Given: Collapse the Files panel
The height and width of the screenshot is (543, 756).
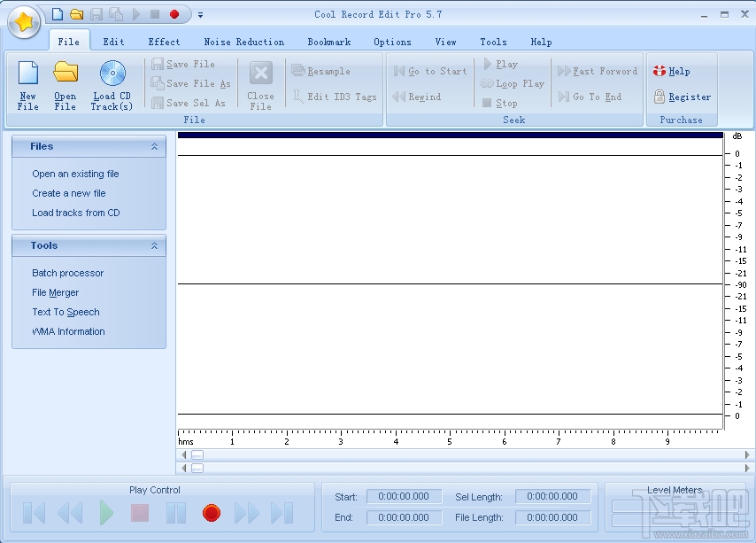Looking at the screenshot, I should (154, 147).
